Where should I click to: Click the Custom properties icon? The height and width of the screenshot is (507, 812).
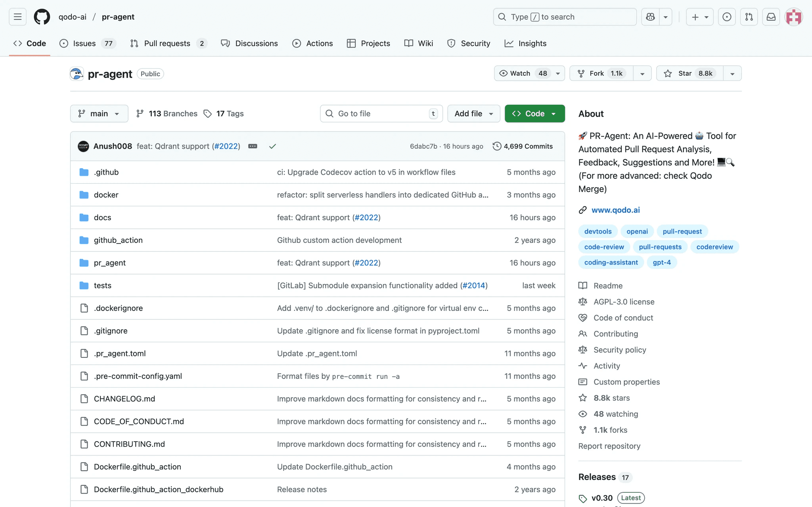[x=583, y=382]
